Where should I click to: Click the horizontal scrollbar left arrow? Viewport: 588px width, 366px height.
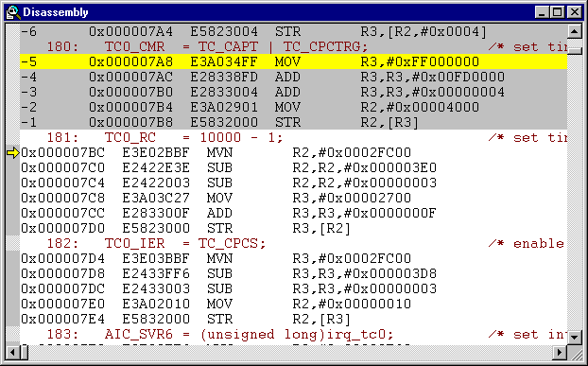click(x=13, y=353)
